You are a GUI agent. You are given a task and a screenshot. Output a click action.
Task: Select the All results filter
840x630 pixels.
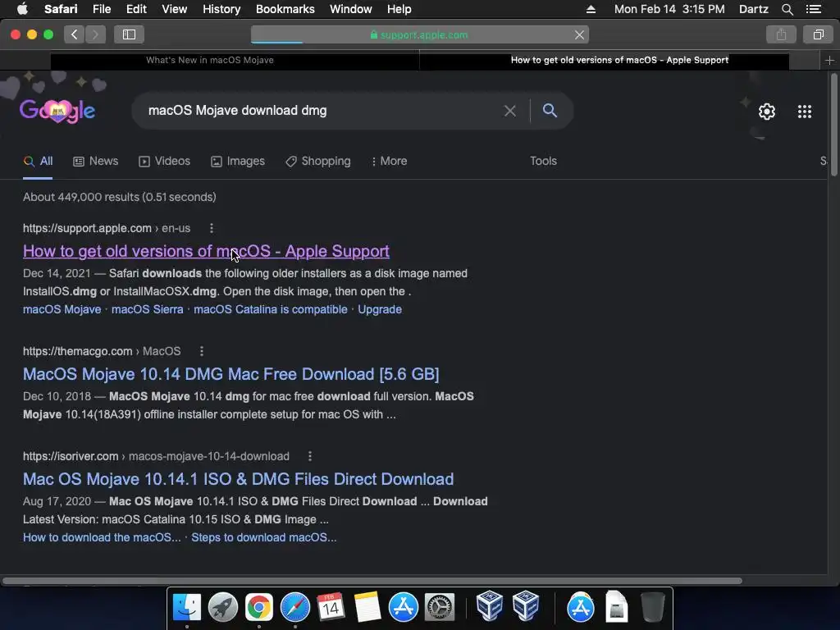point(38,162)
